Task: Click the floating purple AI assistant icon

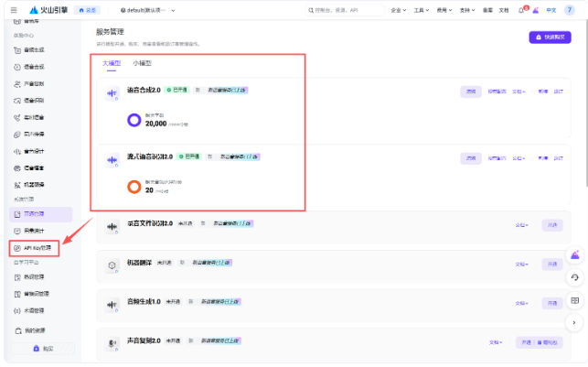Action: [575, 255]
